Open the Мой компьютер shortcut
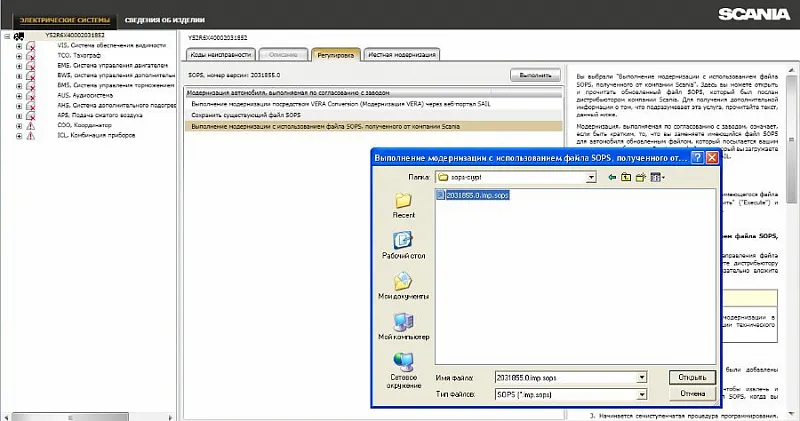 pyautogui.click(x=403, y=327)
